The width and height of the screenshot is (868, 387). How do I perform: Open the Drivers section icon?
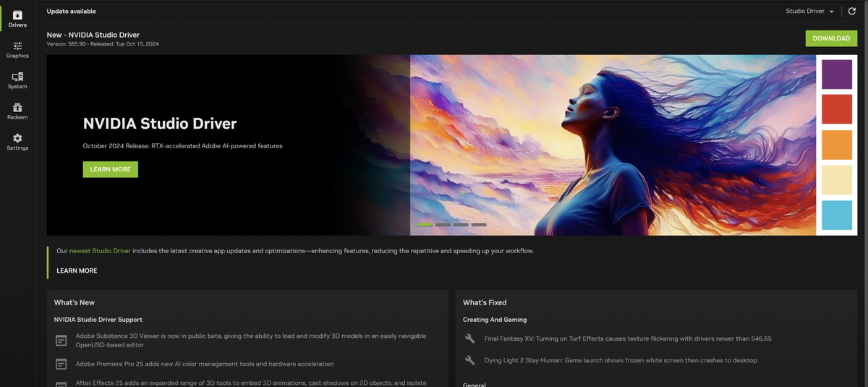(17, 15)
